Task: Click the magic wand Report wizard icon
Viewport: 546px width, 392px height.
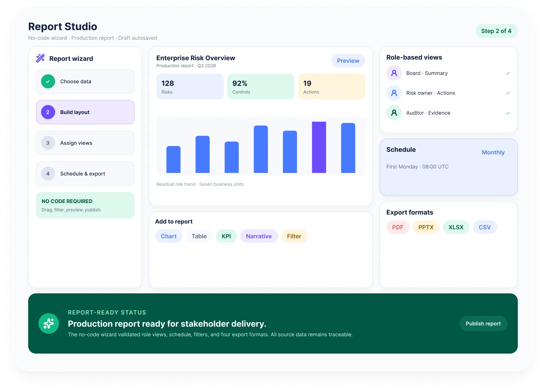Action: 40,58
